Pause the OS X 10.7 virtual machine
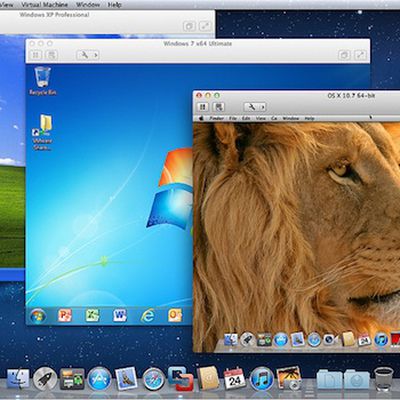Screen dimensions: 400x400 (x=202, y=107)
